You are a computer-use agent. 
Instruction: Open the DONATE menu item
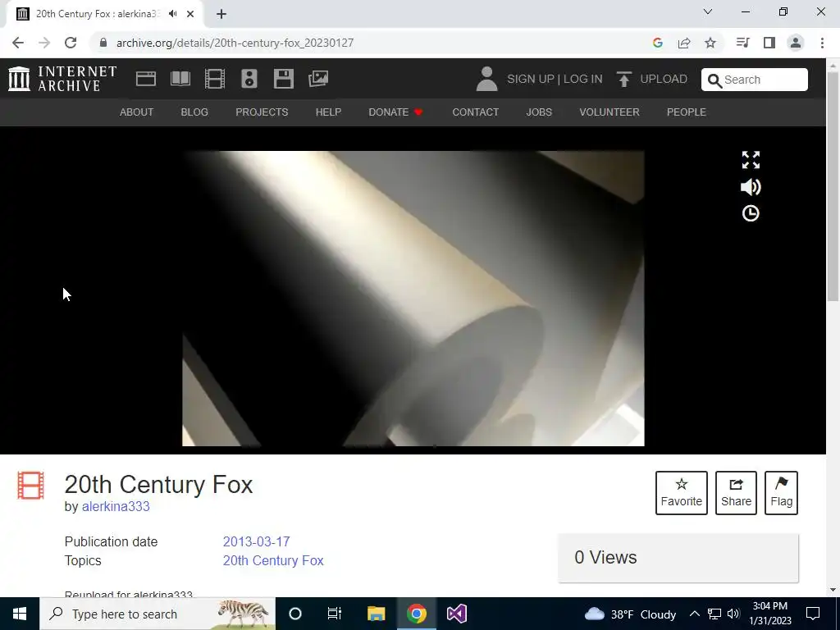click(396, 112)
